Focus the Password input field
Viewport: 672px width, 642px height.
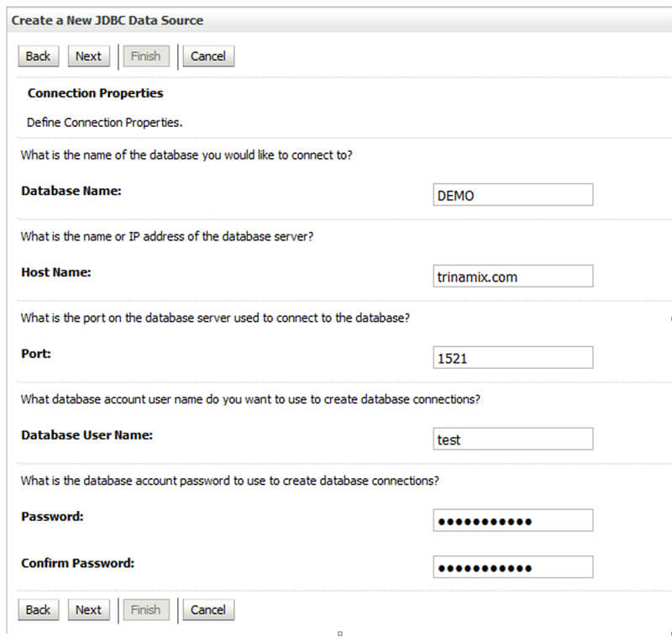tap(512, 521)
